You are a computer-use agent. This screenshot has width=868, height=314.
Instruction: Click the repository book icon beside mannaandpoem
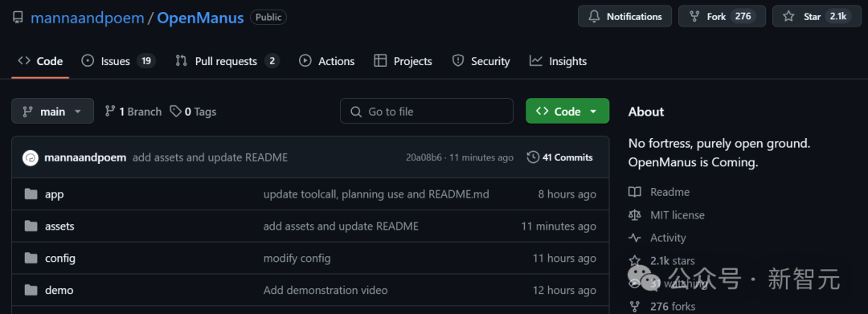coord(18,17)
